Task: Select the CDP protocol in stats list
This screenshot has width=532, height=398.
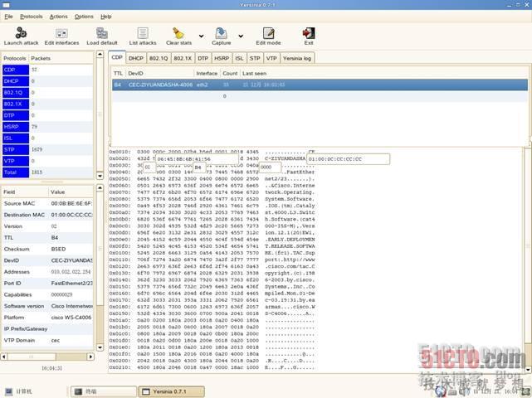Action: point(47,70)
